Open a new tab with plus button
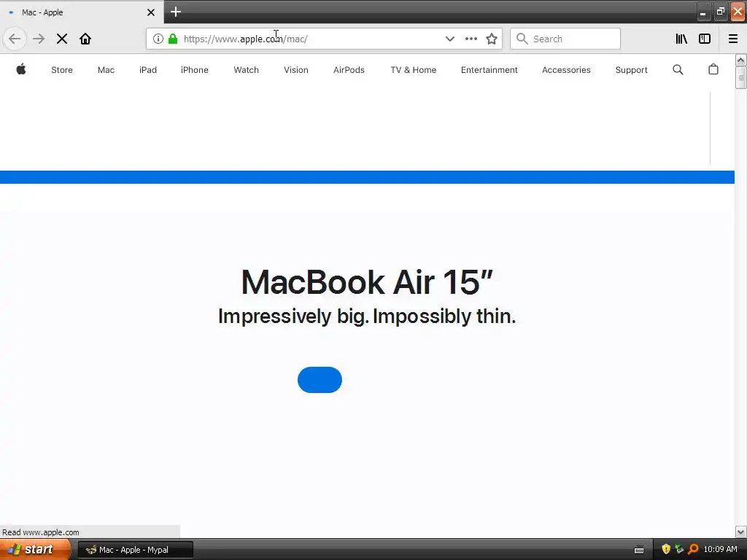The image size is (747, 560). click(x=176, y=12)
